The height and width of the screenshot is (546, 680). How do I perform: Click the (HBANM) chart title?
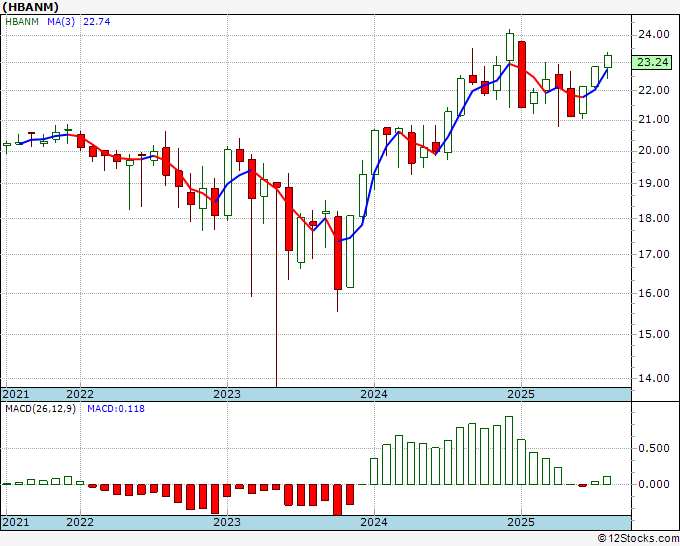pos(30,7)
